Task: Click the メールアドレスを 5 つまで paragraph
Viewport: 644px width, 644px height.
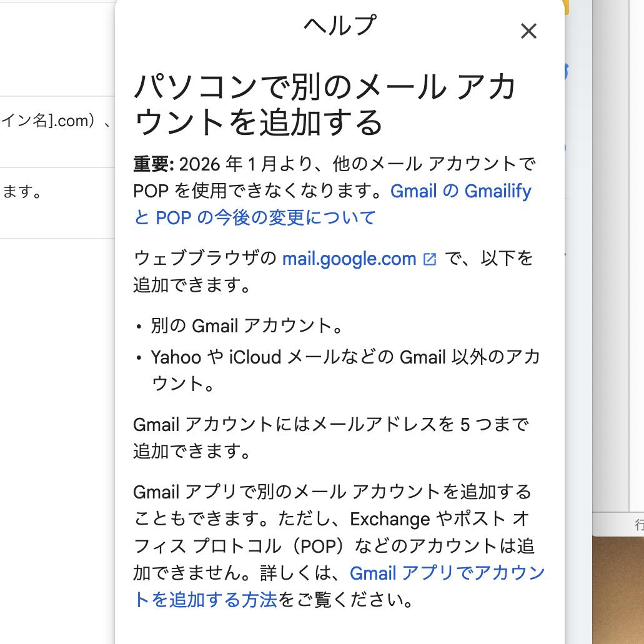Action: tap(330, 425)
